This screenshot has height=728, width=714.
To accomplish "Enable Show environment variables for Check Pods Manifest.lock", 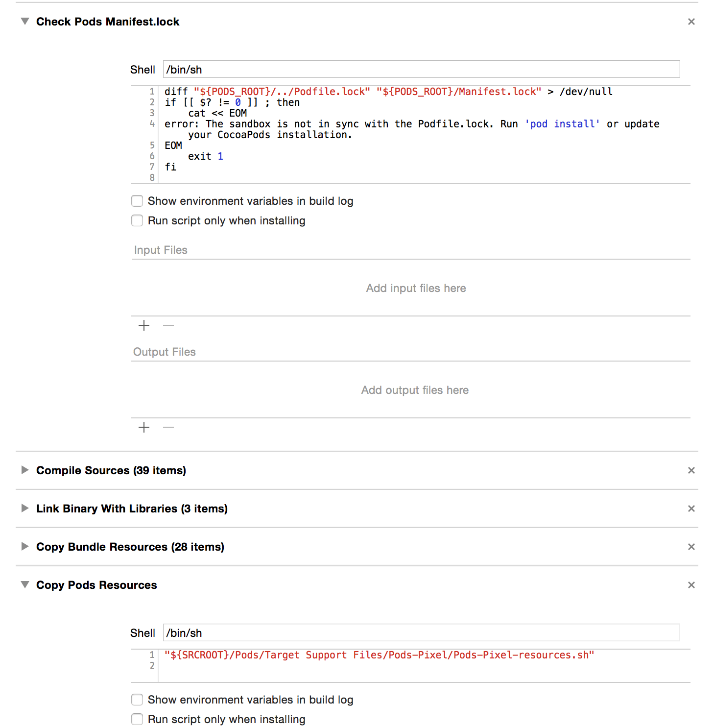I will click(x=137, y=201).
